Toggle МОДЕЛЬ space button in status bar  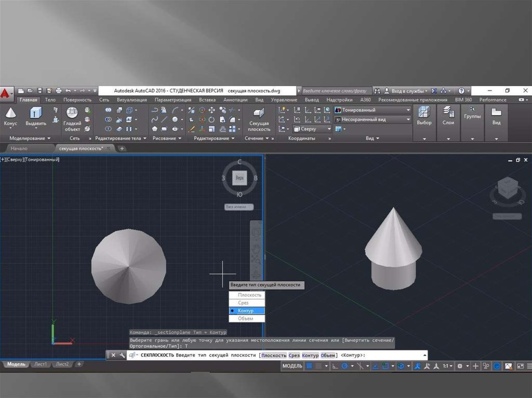[x=292, y=366]
